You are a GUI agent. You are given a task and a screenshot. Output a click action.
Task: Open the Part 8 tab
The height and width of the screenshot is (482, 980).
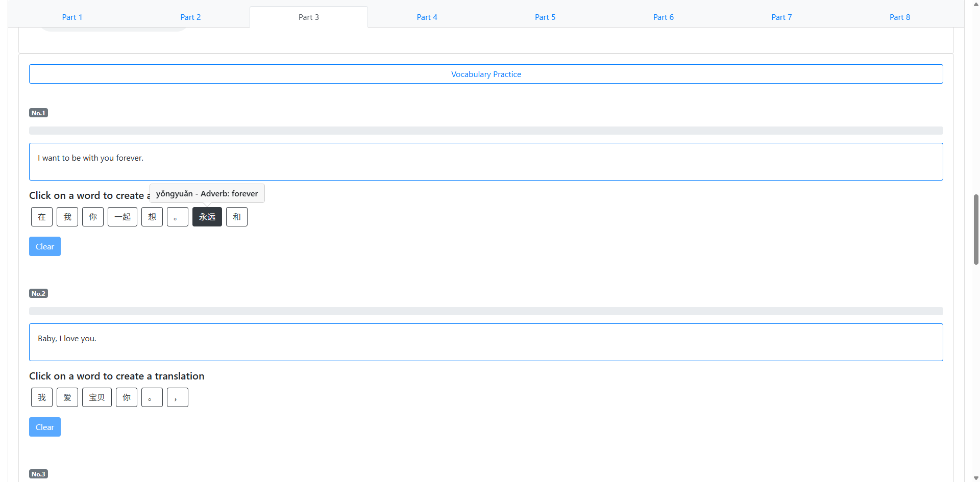pyautogui.click(x=899, y=17)
